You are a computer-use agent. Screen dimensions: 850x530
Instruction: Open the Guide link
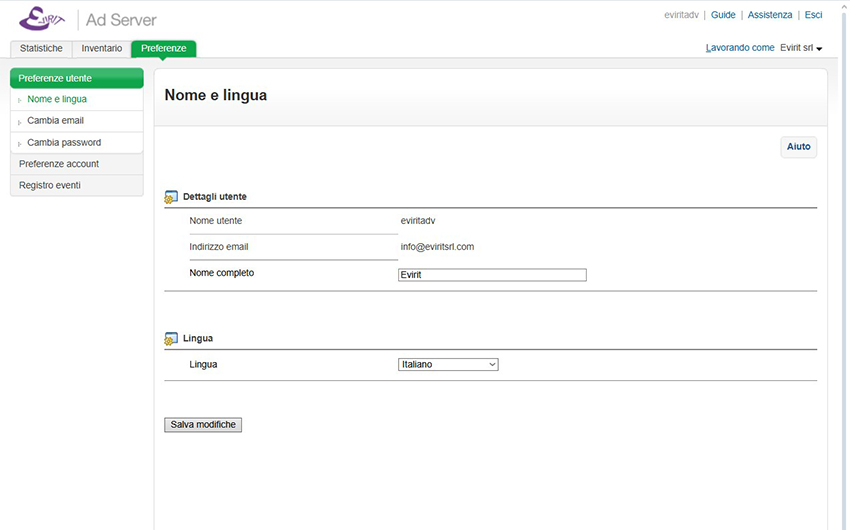[723, 15]
